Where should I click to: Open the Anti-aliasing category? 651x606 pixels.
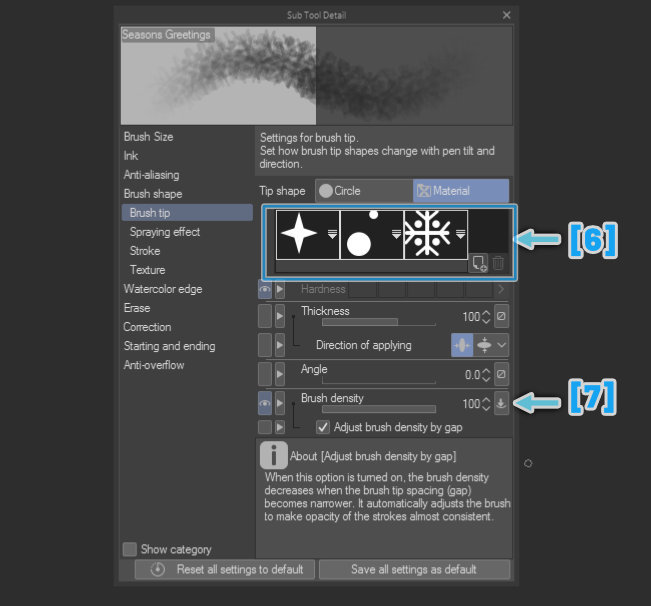152,175
